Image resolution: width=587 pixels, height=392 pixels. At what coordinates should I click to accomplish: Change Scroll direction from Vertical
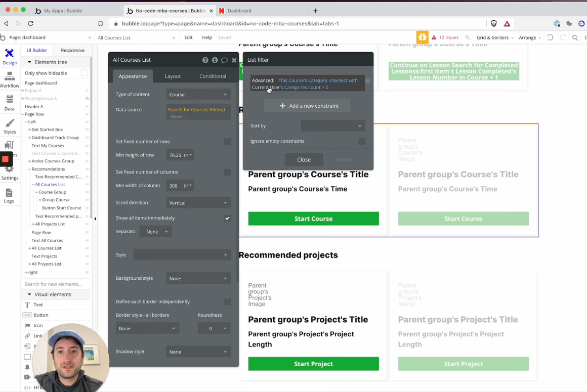(x=198, y=202)
